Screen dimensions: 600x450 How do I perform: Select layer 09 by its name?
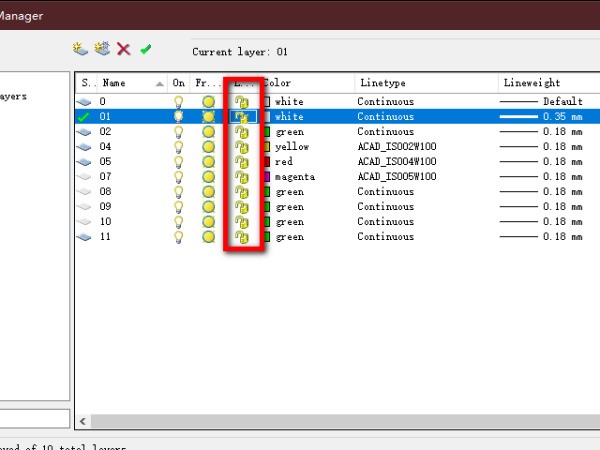[x=106, y=207]
